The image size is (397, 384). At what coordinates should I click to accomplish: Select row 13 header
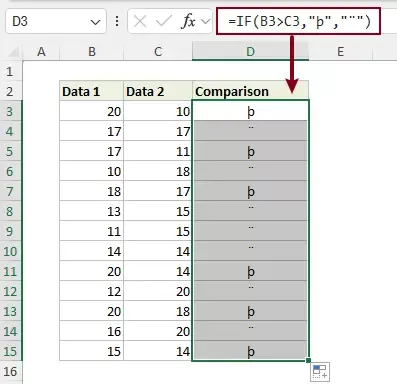[x=11, y=311]
